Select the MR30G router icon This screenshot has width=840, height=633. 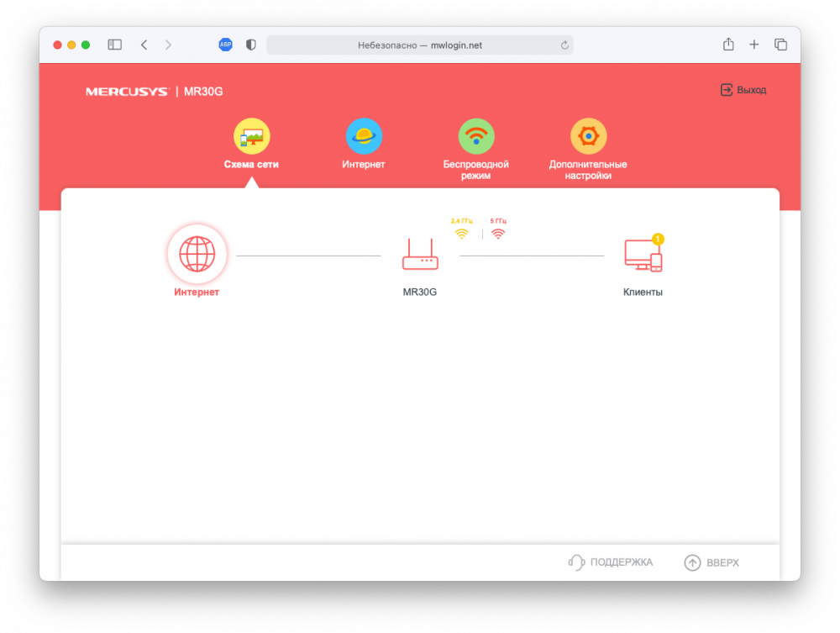tap(420, 254)
